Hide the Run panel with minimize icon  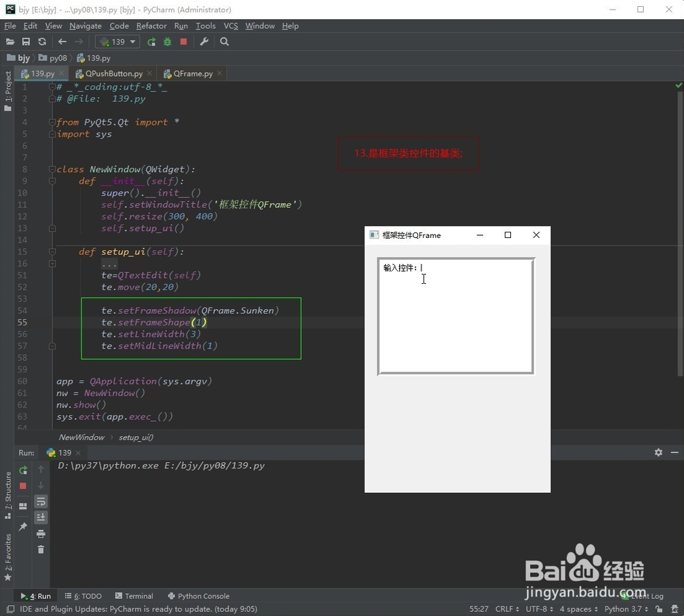click(674, 453)
